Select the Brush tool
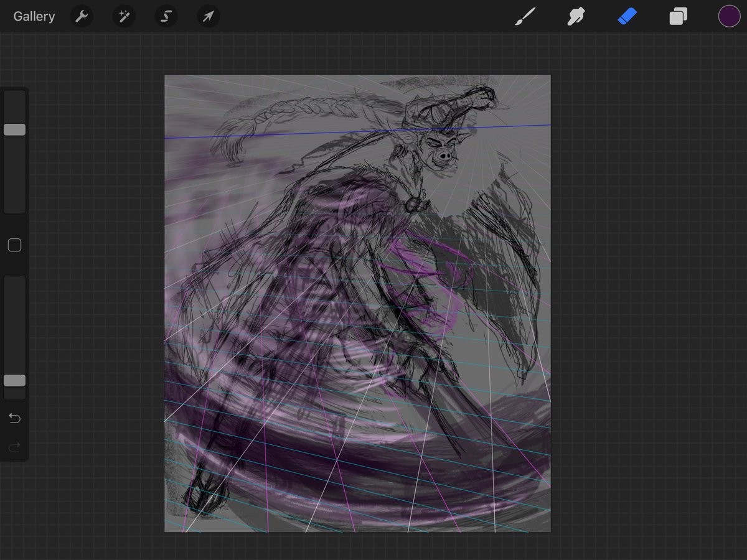This screenshot has height=560, width=747. tap(525, 16)
